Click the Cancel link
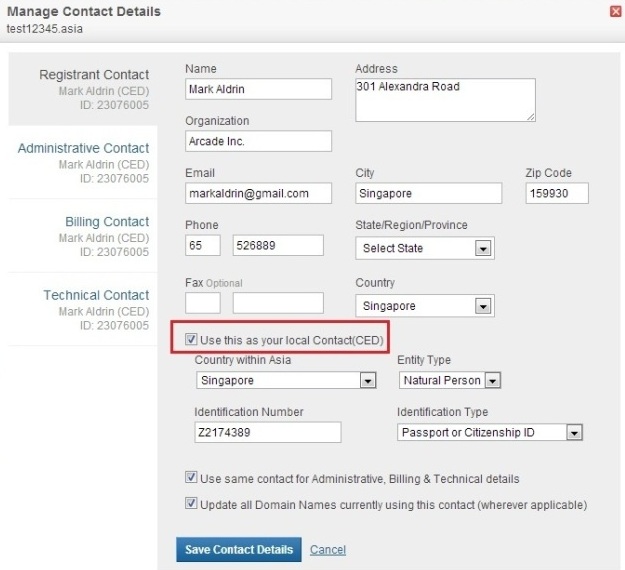Viewport: 625px width, 570px height. pos(328,550)
